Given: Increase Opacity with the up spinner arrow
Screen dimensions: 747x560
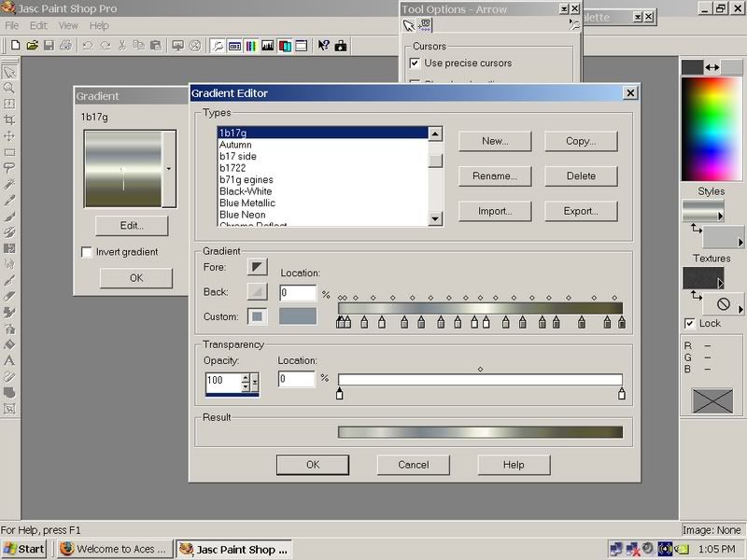Looking at the screenshot, I should [x=246, y=379].
